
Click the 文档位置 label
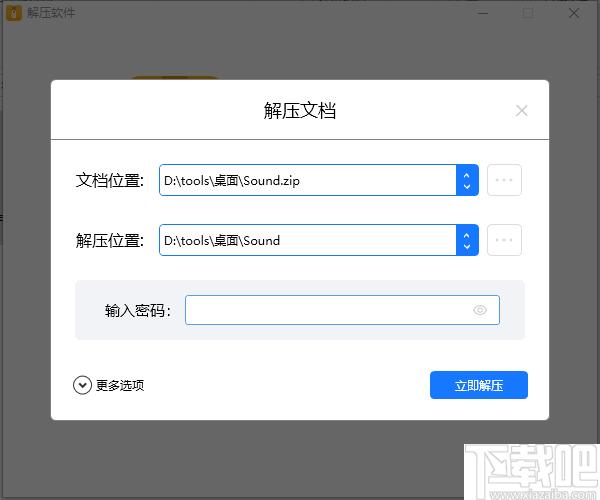point(111,181)
